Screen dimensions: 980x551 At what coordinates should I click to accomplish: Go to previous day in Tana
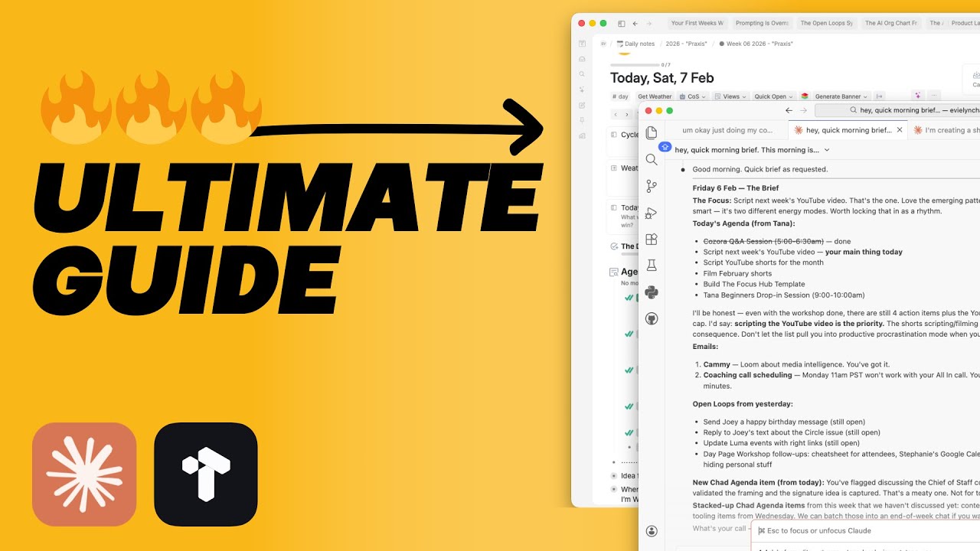pyautogui.click(x=616, y=115)
